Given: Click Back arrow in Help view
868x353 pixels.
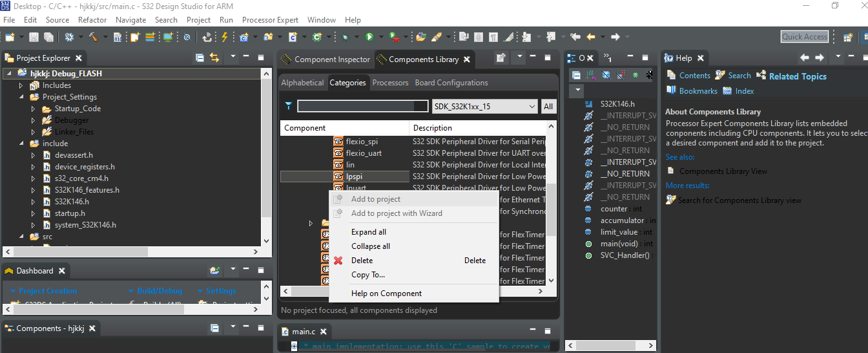Looking at the screenshot, I should tap(805, 58).
